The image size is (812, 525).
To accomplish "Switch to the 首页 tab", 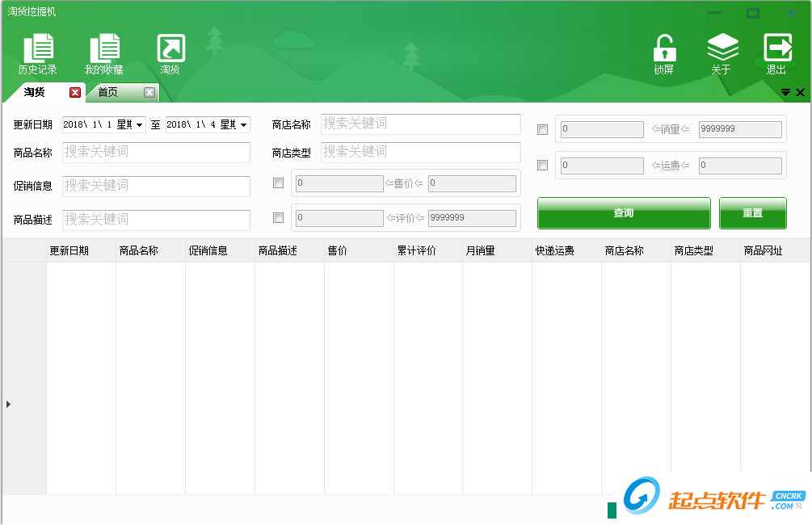I will (107, 92).
